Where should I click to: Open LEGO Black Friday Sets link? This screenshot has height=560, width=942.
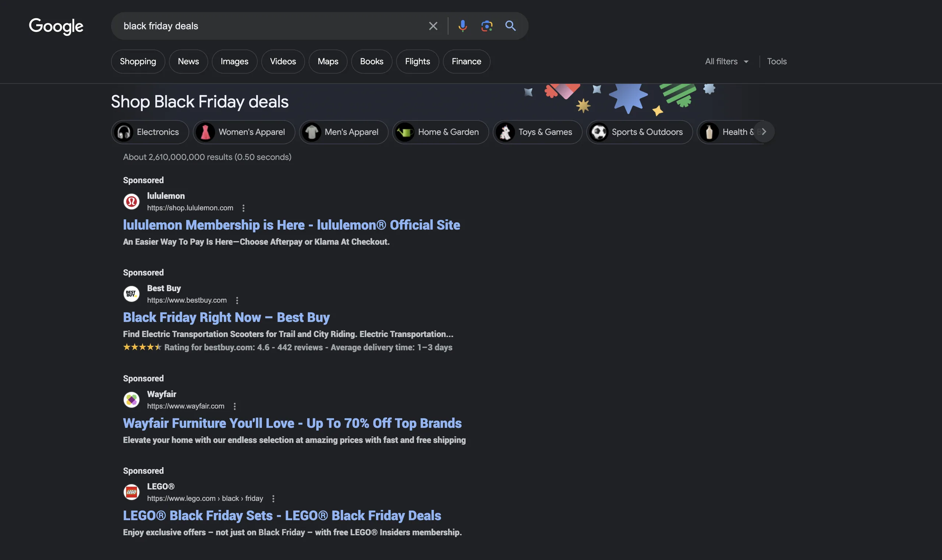[x=282, y=516]
